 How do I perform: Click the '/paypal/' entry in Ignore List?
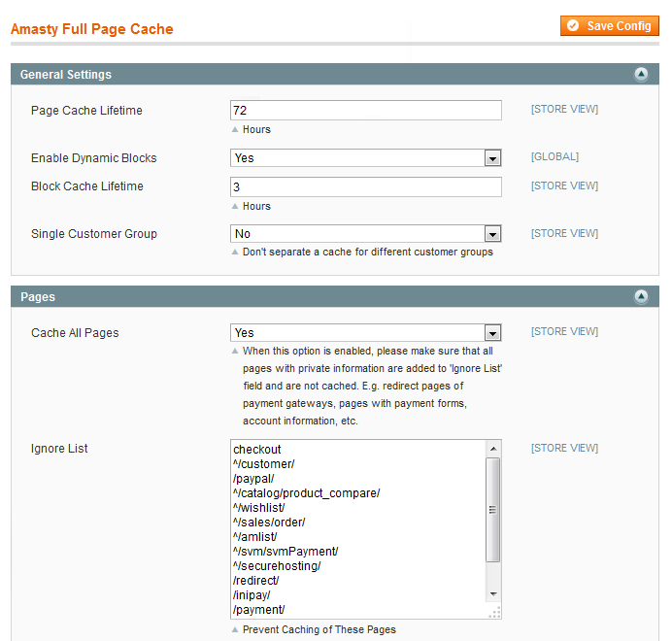253,479
